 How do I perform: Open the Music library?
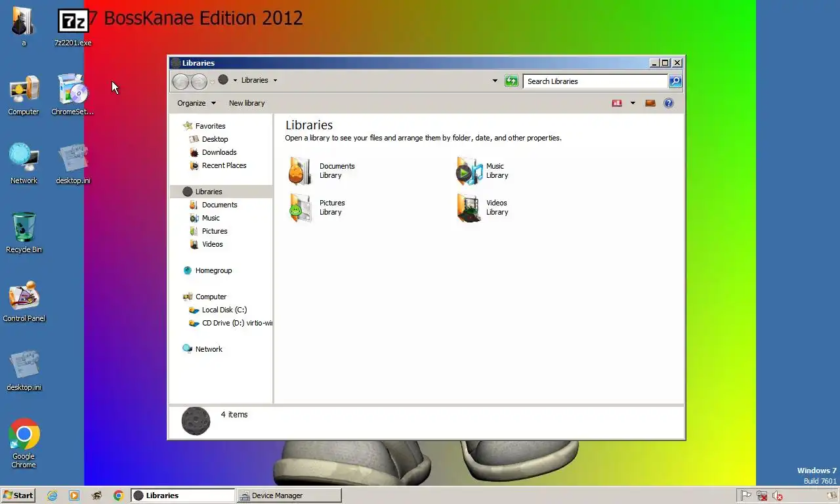pyautogui.click(x=482, y=171)
